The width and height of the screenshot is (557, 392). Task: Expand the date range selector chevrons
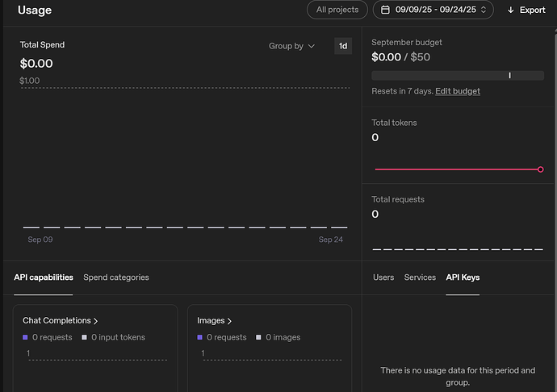coord(484,10)
